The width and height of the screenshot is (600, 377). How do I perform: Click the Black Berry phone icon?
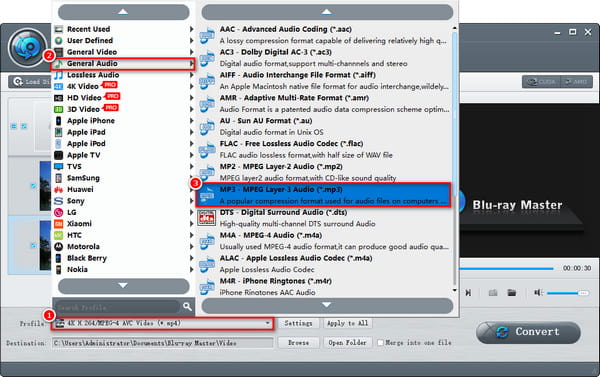point(59,258)
